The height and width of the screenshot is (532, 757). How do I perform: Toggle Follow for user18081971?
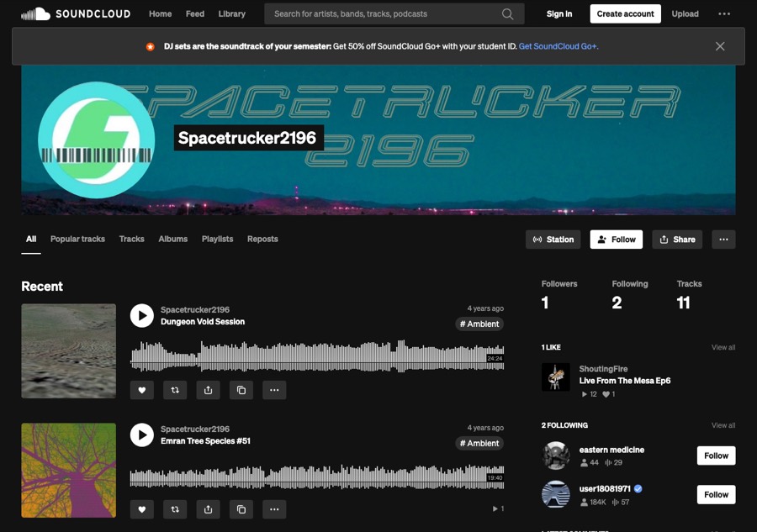coord(716,495)
